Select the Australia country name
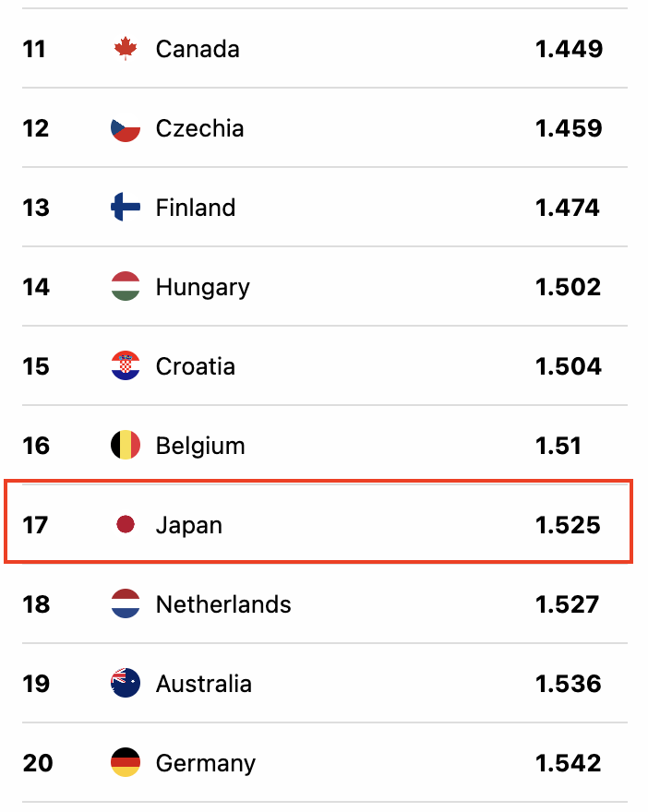Image resolution: width=648 pixels, height=812 pixels. (204, 684)
